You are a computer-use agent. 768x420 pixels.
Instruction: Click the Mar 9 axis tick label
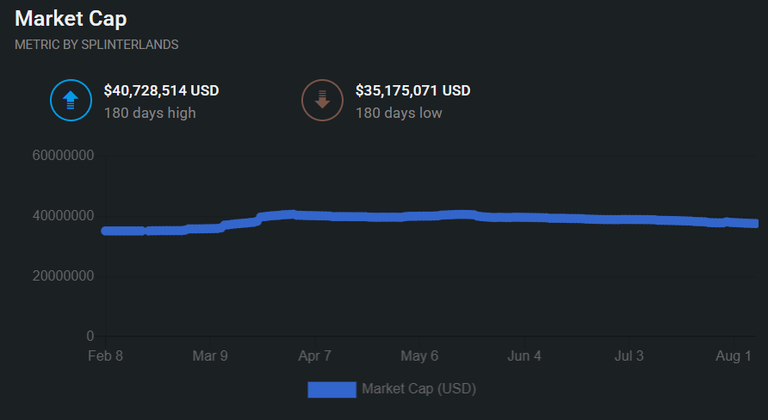pos(210,356)
